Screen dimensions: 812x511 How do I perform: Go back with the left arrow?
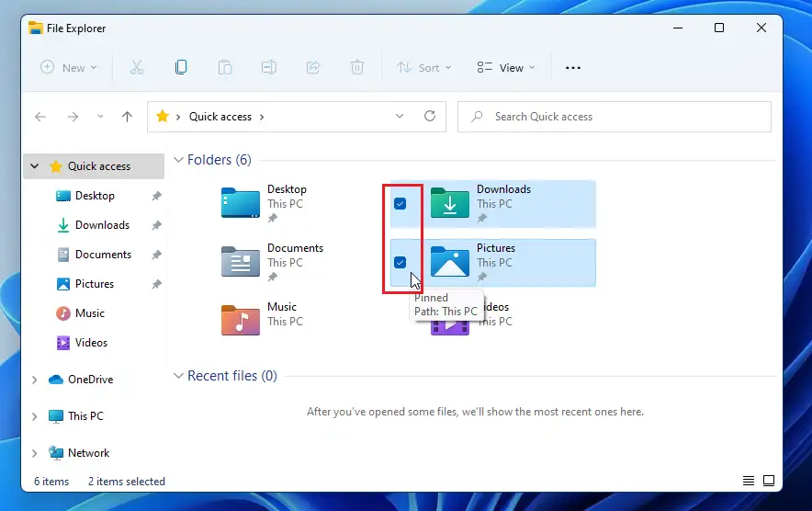pyautogui.click(x=40, y=117)
